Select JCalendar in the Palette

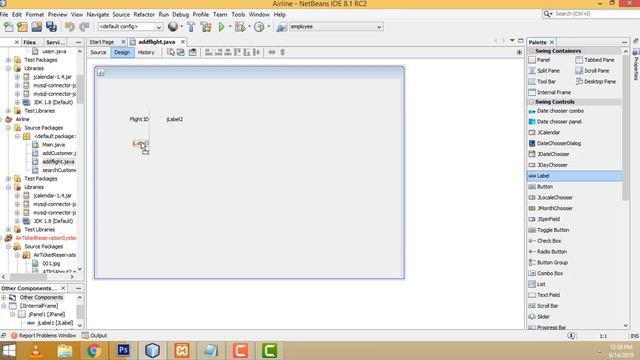tap(548, 132)
